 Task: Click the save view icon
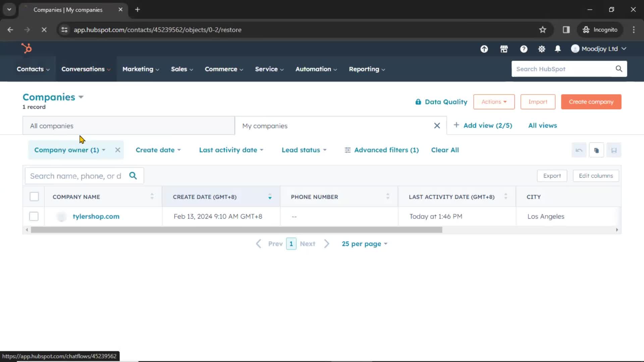click(614, 150)
